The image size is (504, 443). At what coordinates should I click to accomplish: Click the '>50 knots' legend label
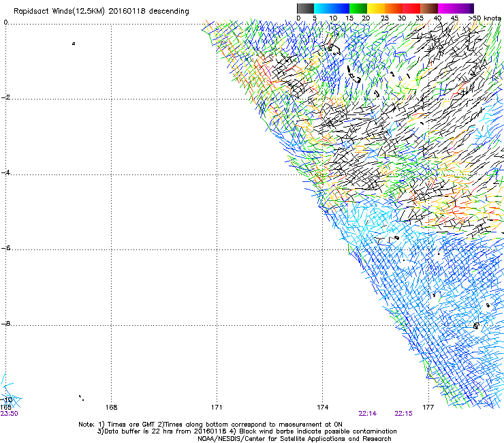click(x=484, y=18)
